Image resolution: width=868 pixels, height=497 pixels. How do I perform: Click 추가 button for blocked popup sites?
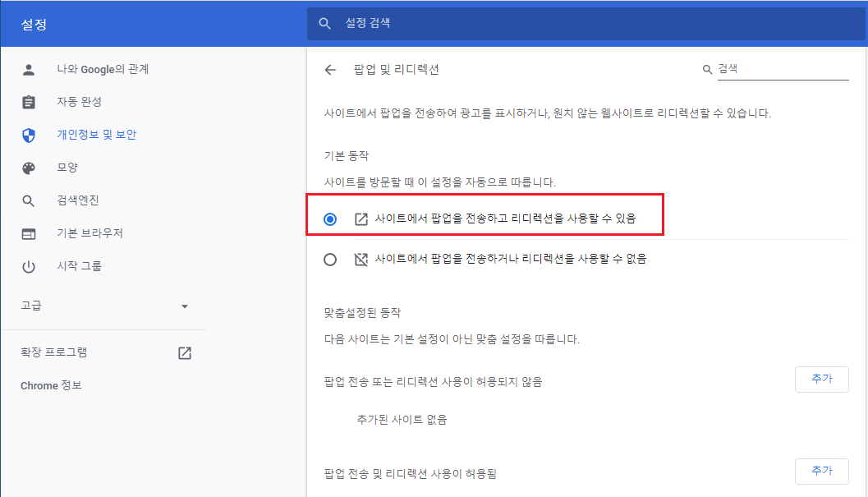pos(821,379)
